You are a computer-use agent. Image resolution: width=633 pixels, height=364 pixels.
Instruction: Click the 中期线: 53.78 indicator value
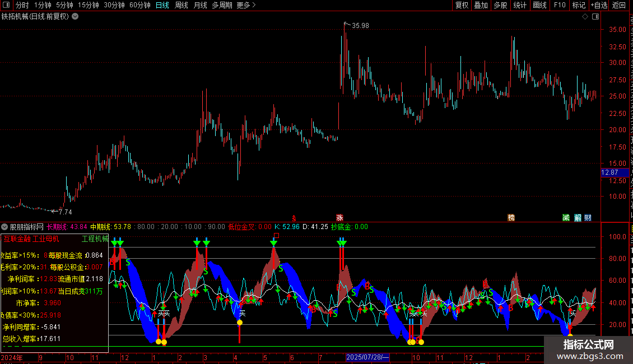pos(110,227)
